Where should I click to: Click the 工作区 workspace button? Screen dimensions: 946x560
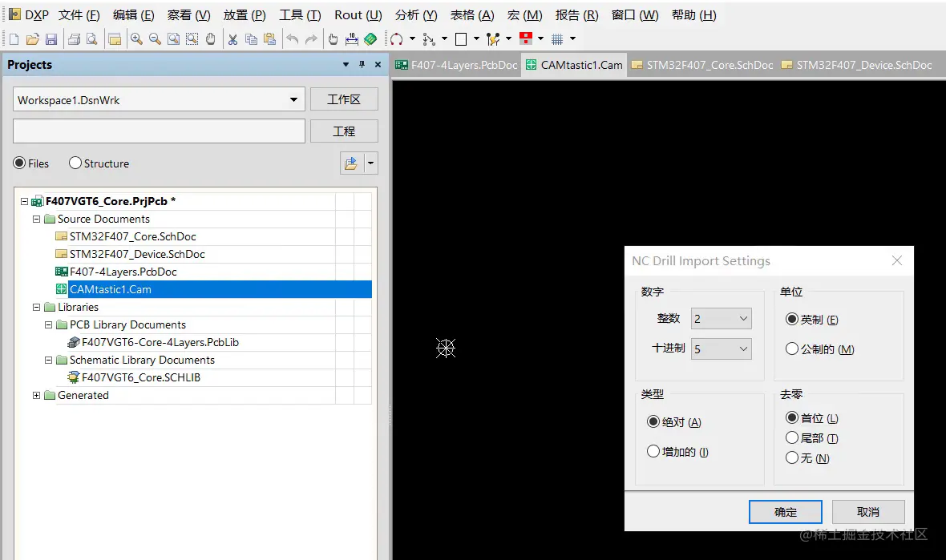pos(344,99)
